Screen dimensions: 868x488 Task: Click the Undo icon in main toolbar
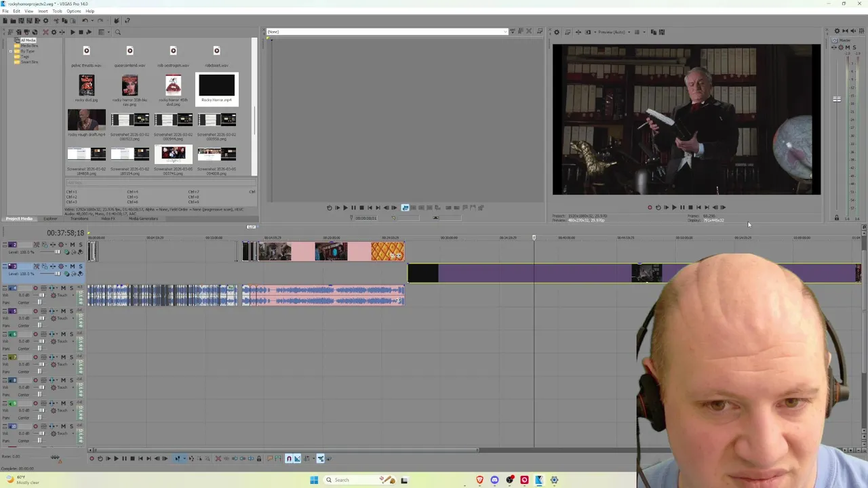[85, 20]
